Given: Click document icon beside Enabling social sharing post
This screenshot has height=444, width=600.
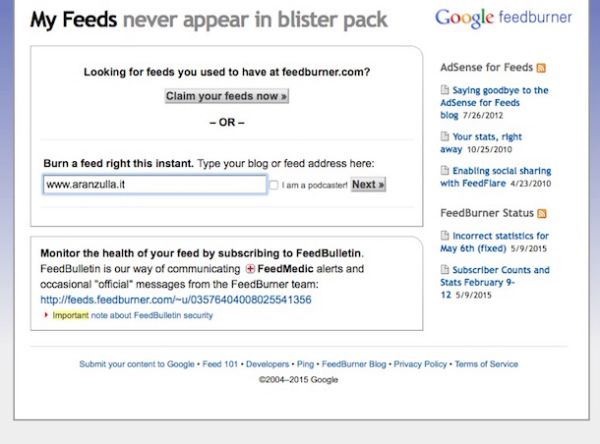Looking at the screenshot, I should pos(445,171).
